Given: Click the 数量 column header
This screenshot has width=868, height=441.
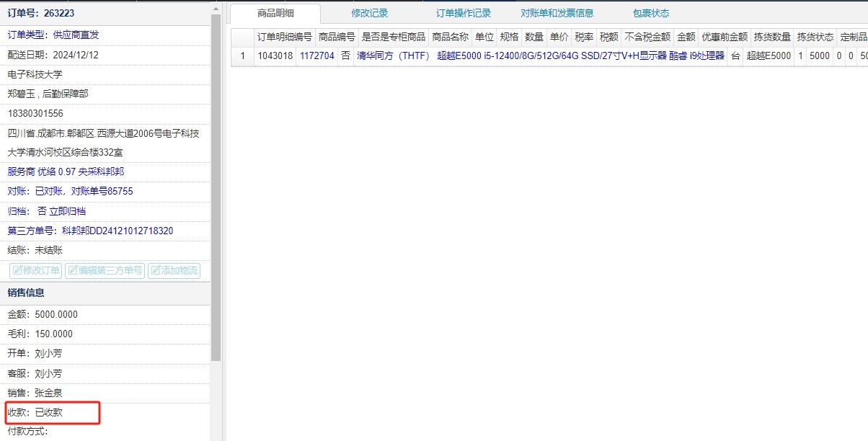Looking at the screenshot, I should tap(534, 37).
